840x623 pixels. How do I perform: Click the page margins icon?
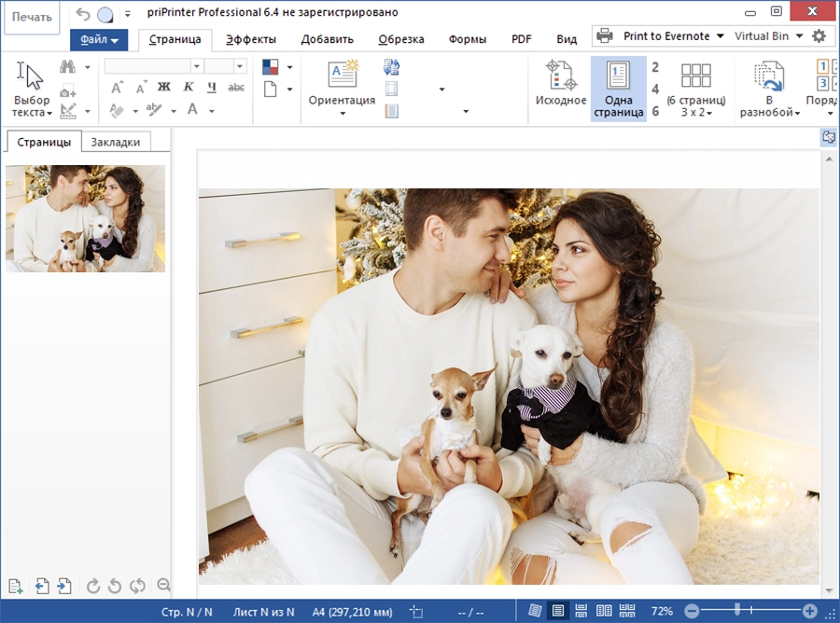tap(392, 89)
